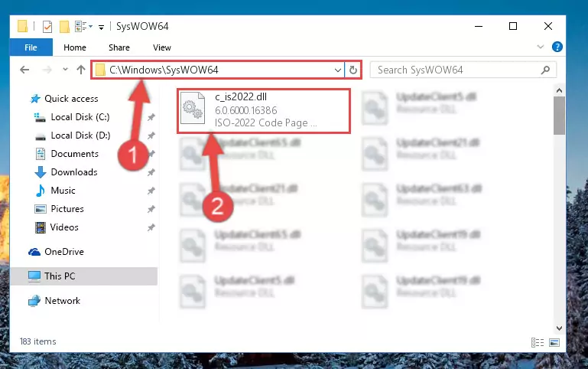Image resolution: width=588 pixels, height=369 pixels.
Task: Click the New folder icon in title bar
Action: (x=64, y=27)
